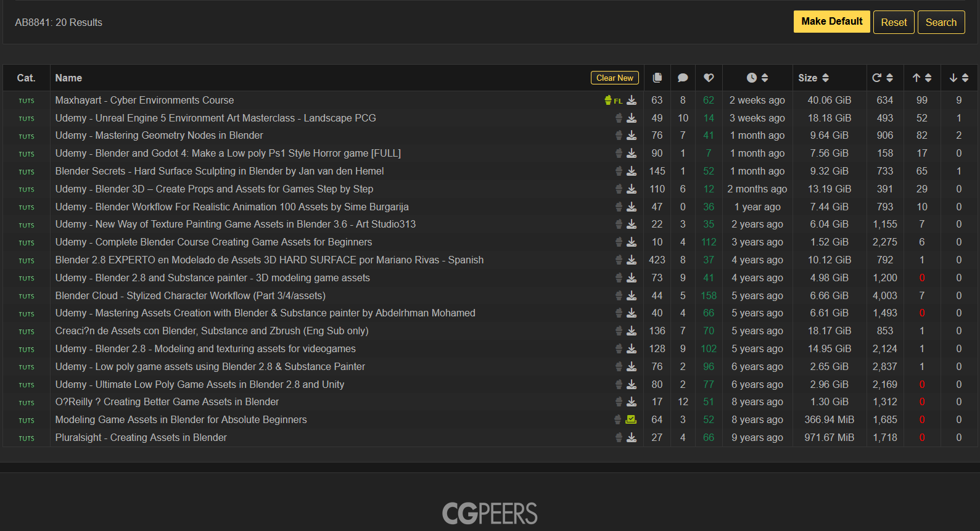The width and height of the screenshot is (980, 531).
Task: Click the gray cone icon on New Way of Texture Painting row
Action: (619, 224)
